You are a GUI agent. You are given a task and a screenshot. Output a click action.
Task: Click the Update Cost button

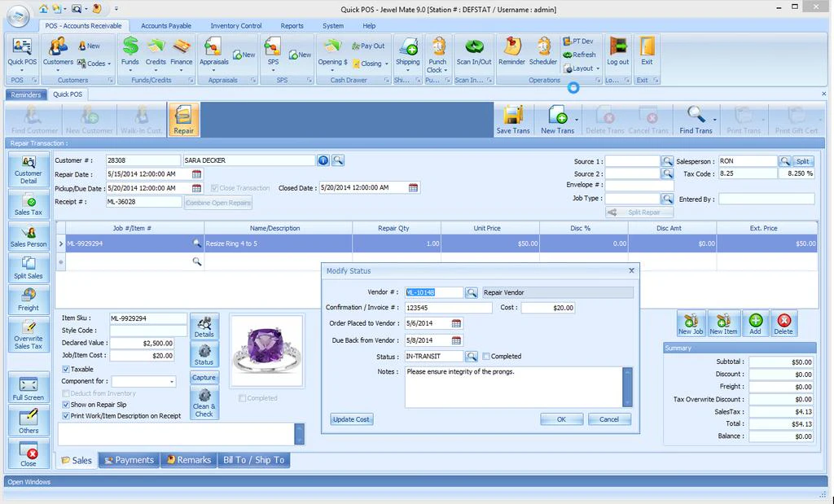click(x=351, y=419)
